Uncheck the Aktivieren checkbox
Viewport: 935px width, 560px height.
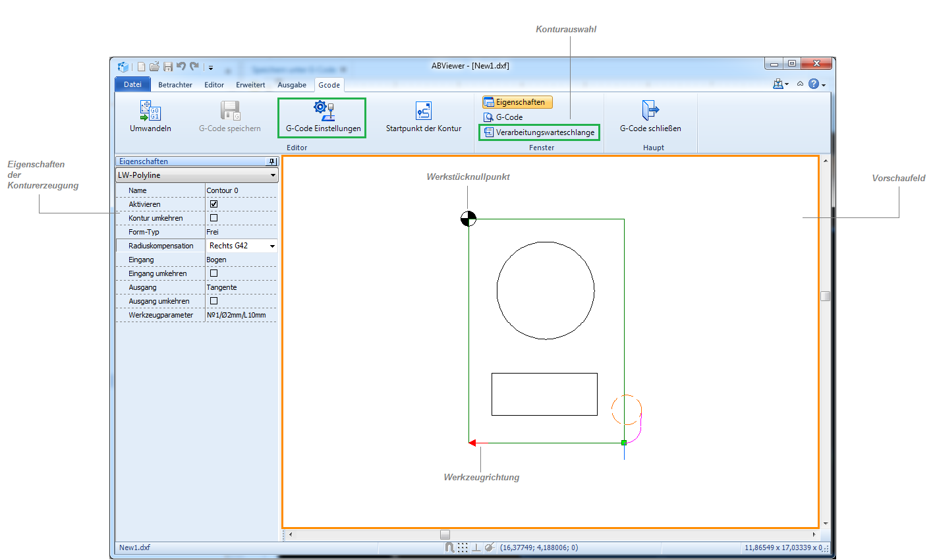click(213, 204)
